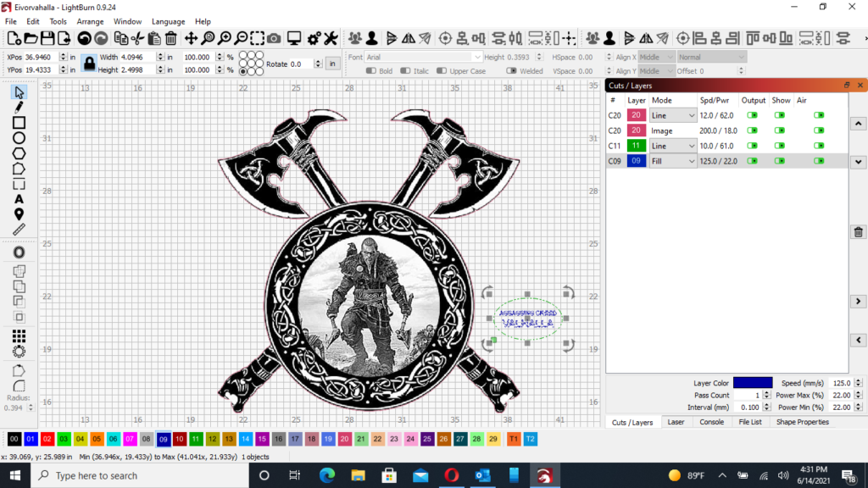Screen dimensions: 868x488
Task: Move the layer down with the down chevron
Action: pyautogui.click(x=859, y=162)
